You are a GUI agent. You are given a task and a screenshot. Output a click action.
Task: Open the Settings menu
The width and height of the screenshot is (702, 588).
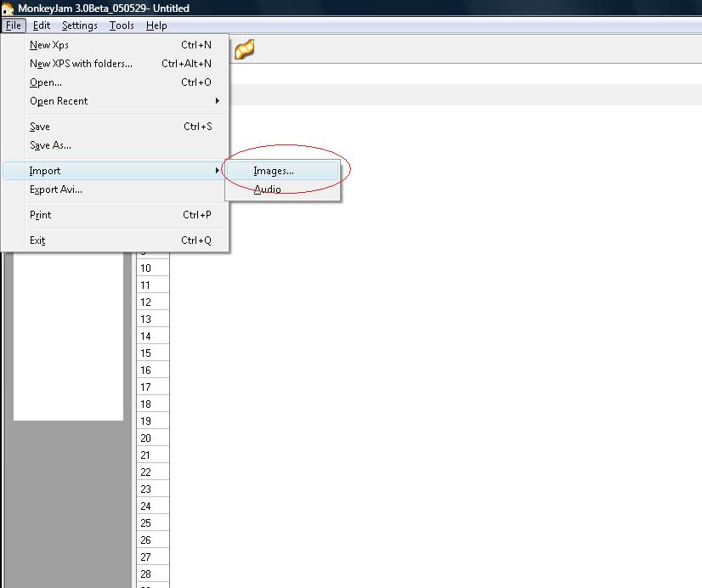pos(80,25)
